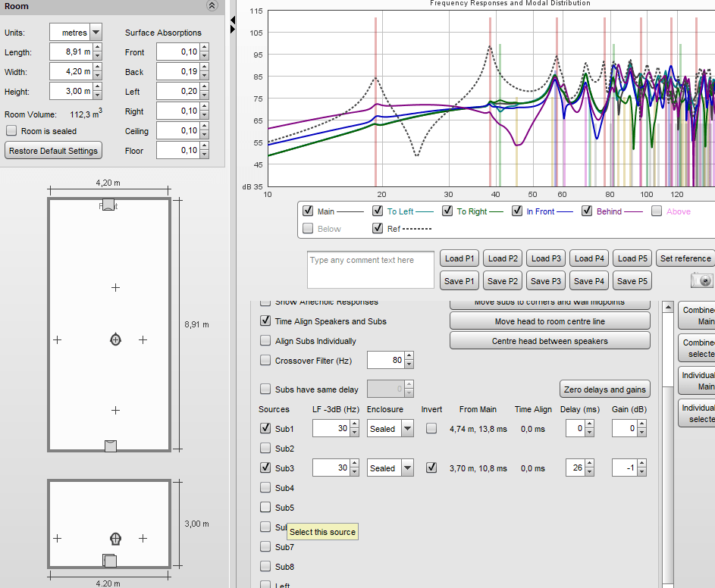Click the room Length field
Image resolution: width=715 pixels, height=588 pixels.
coord(71,52)
